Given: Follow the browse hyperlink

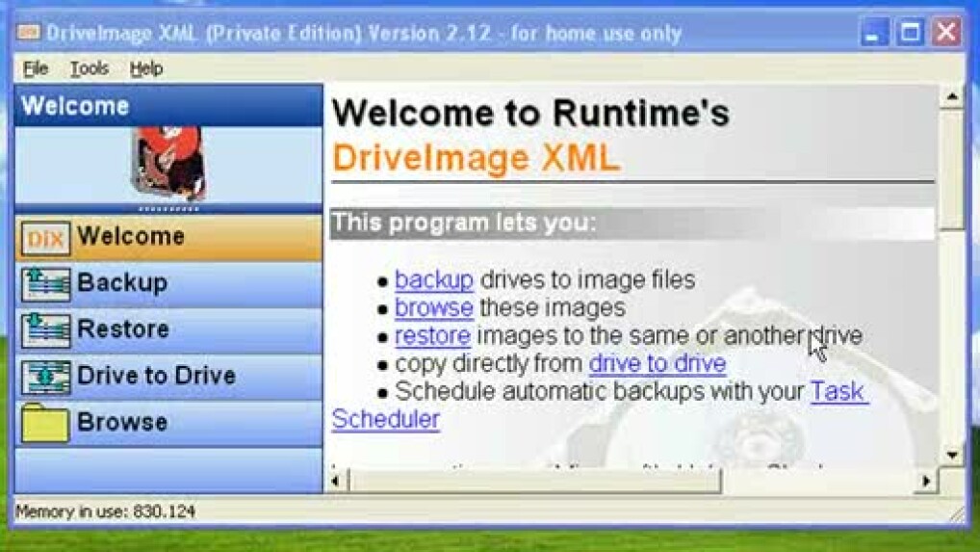Looking at the screenshot, I should pyautogui.click(x=434, y=308).
